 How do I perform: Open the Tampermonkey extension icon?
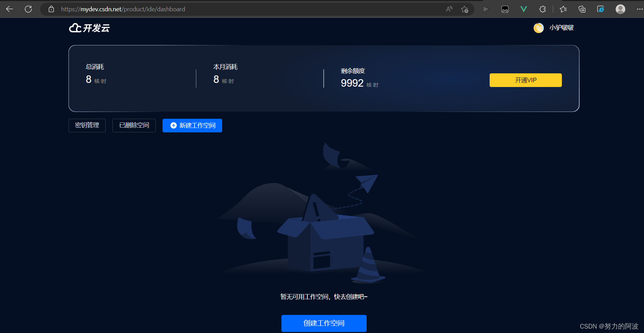click(x=505, y=9)
